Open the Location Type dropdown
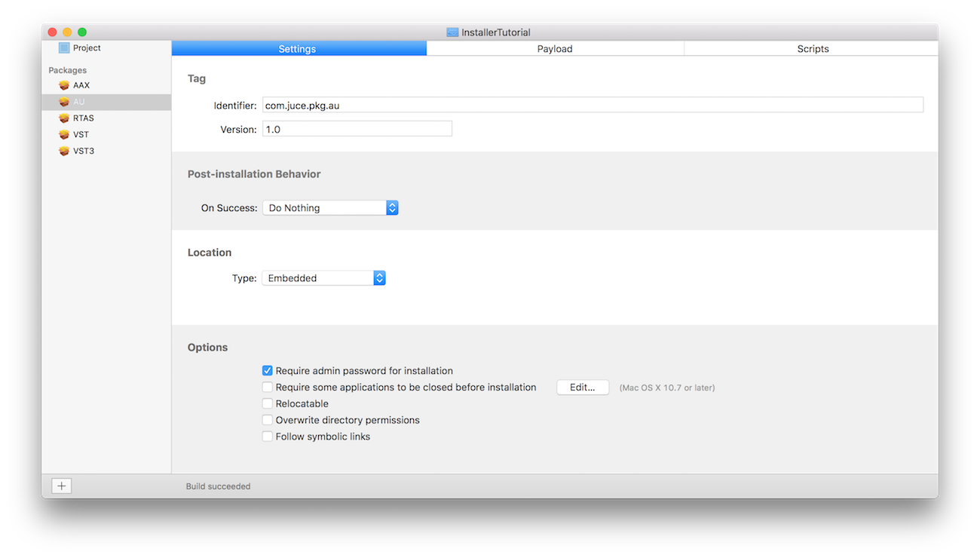The width and height of the screenshot is (980, 558). click(323, 278)
